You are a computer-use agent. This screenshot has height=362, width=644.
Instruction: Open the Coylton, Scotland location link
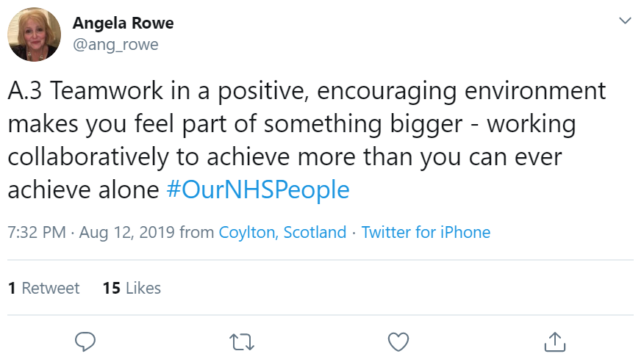click(282, 233)
